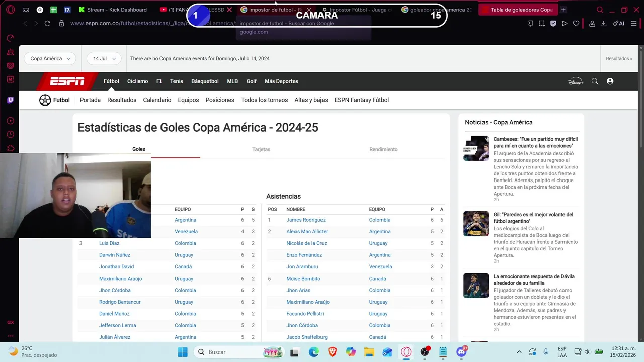Open File Explorer from taskbar

[369, 352]
